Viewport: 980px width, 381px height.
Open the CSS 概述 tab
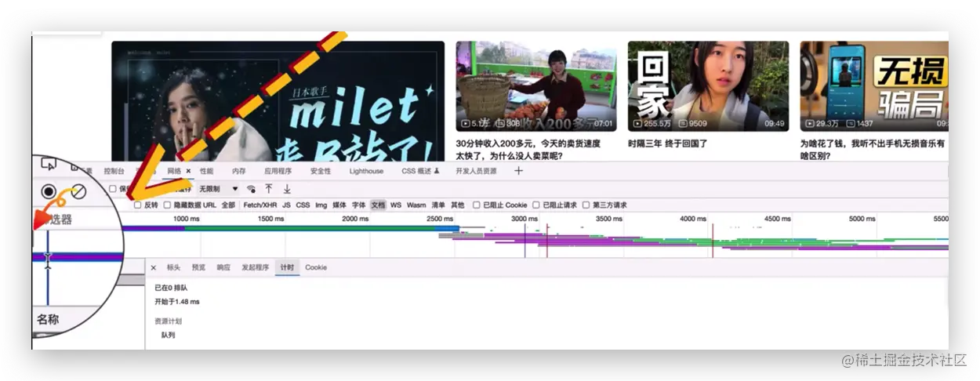tap(416, 171)
